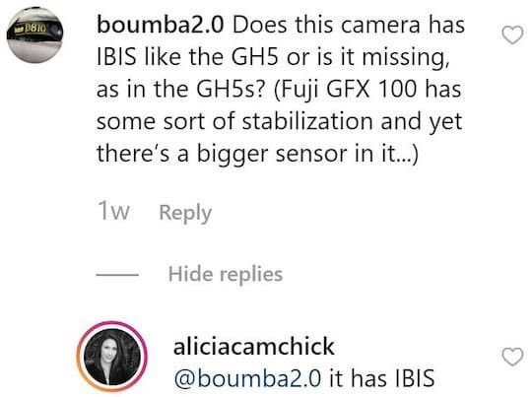
Task: Select the reply text "it has IBIS"
Action: coord(382,378)
